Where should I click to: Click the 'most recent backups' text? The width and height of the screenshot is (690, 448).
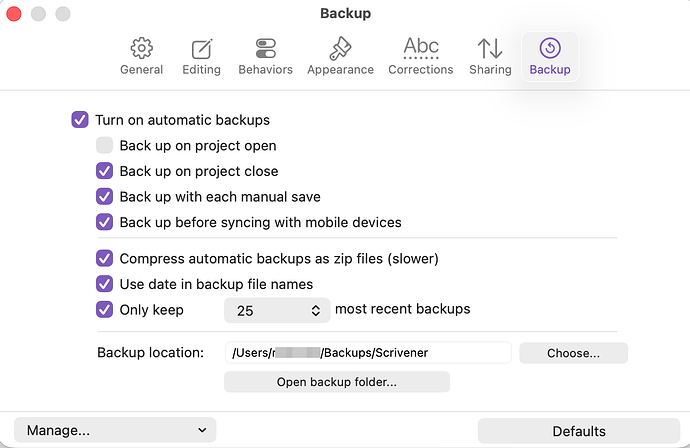(403, 309)
